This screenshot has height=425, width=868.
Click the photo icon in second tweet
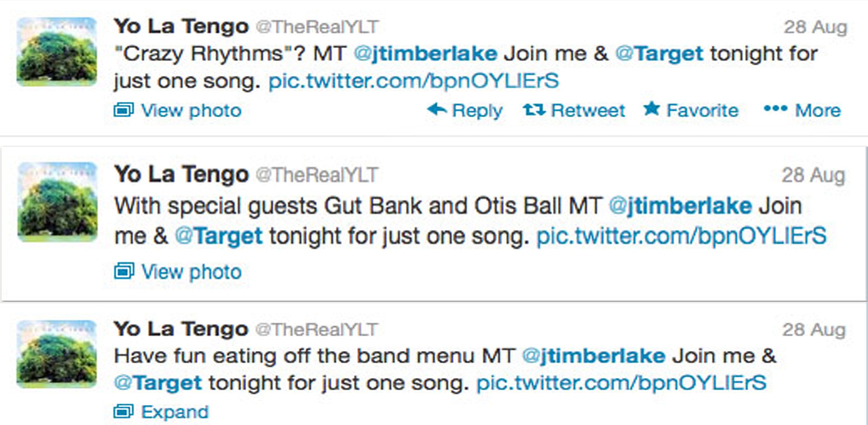pyautogui.click(x=124, y=271)
